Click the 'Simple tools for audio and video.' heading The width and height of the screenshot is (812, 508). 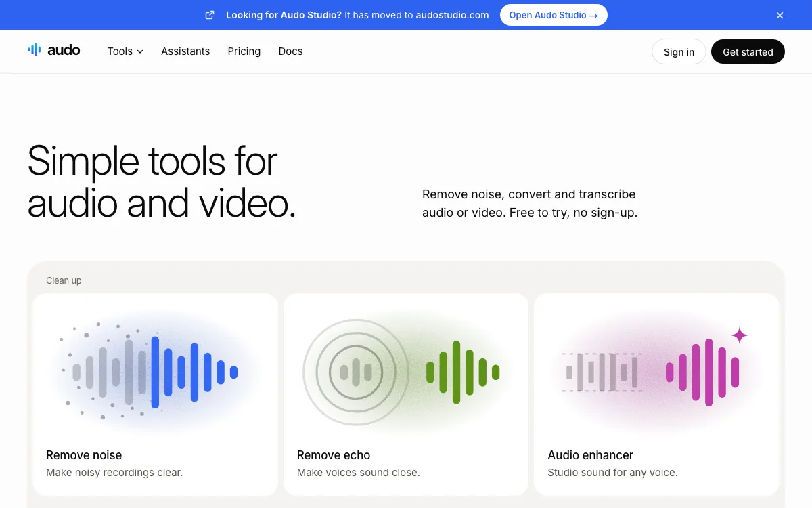pyautogui.click(x=162, y=182)
